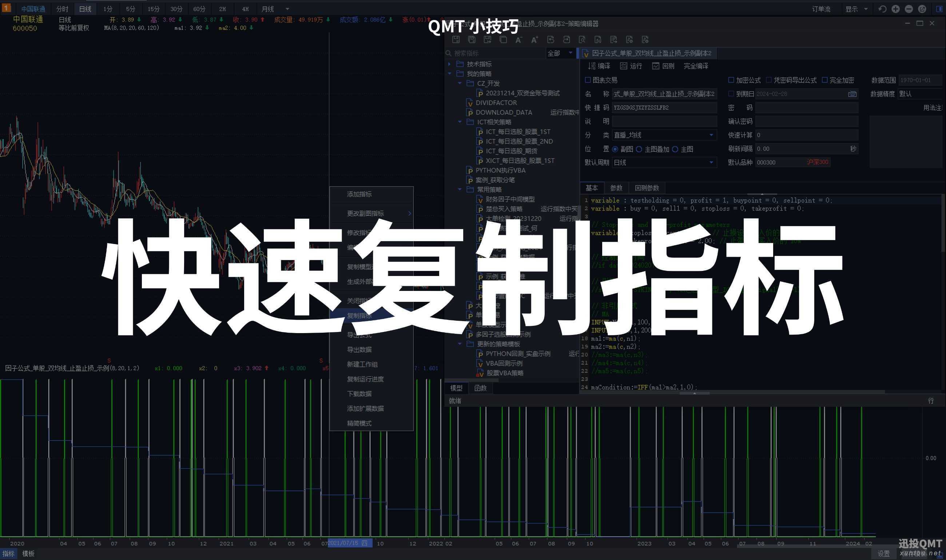This screenshot has width=946, height=560.
Task: Click the replace document icon in editor toolbar
Action: [598, 39]
